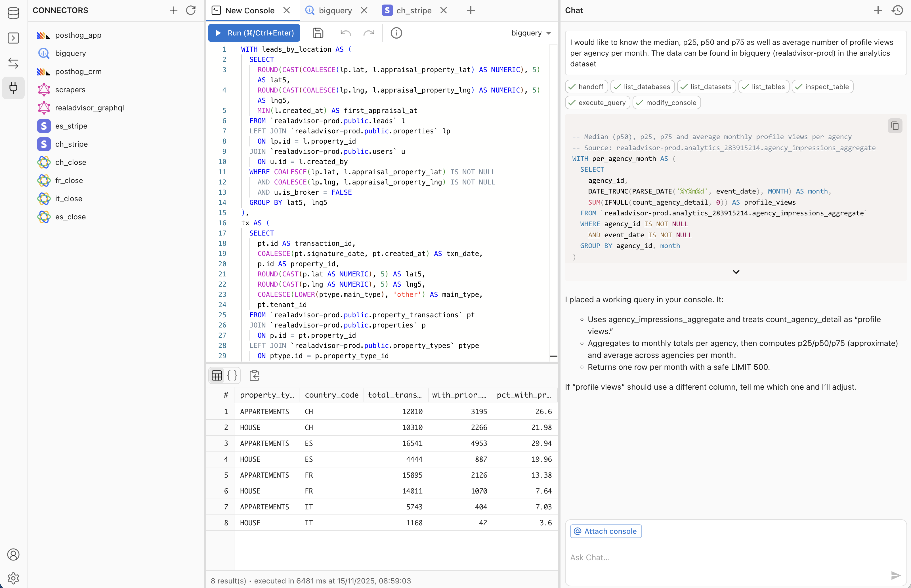The width and height of the screenshot is (911, 588).
Task: Click the Attach console button
Action: point(606,531)
